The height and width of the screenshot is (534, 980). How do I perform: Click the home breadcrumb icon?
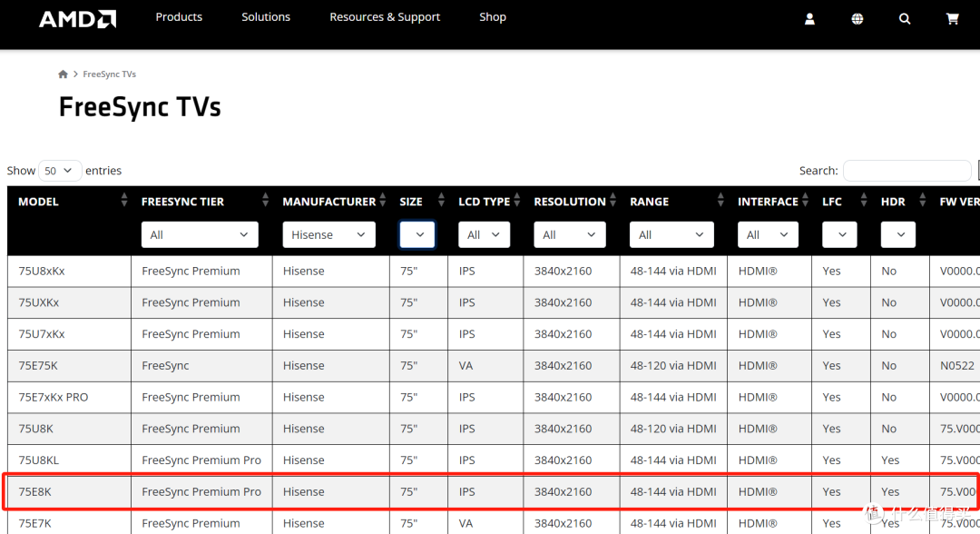(63, 74)
